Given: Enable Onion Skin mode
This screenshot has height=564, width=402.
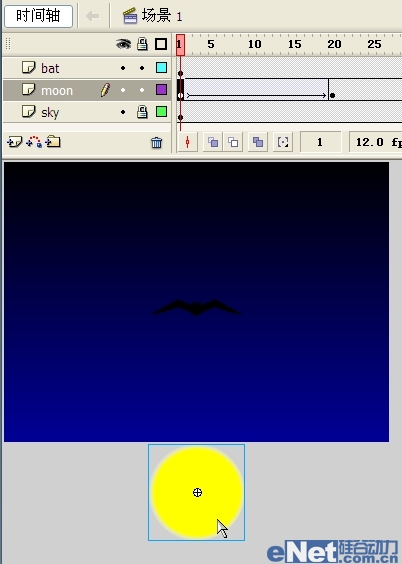Looking at the screenshot, I should [x=213, y=142].
